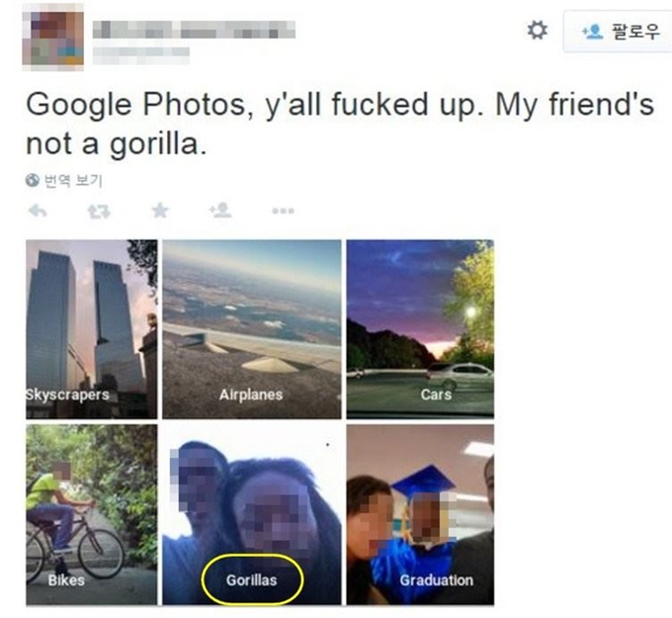Open the pixelated profile avatar
This screenshot has width=672, height=618.
(53, 38)
